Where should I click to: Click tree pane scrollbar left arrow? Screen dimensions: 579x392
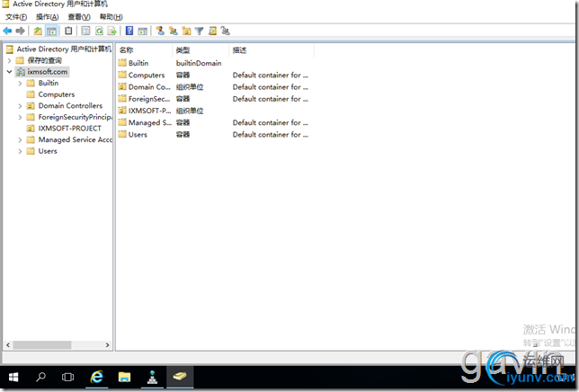8,345
